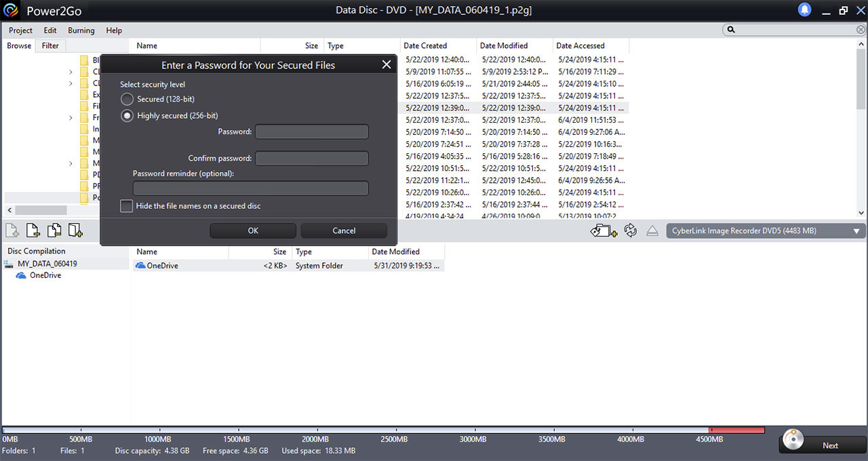
Task: Clear the search box with the X icon
Action: [x=861, y=30]
